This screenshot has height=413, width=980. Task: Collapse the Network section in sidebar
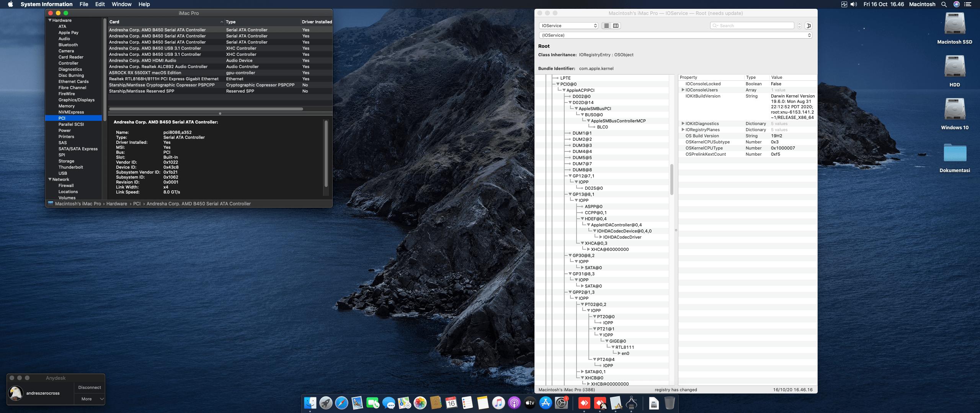click(50, 179)
